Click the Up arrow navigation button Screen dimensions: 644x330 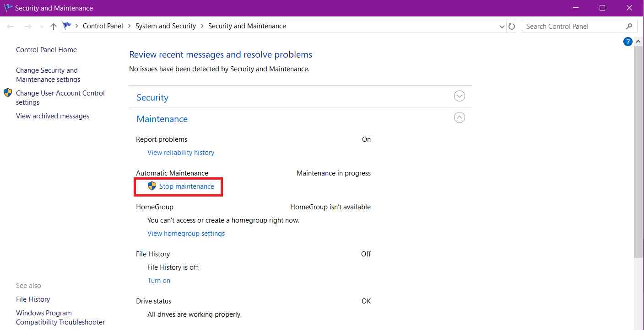[54, 27]
